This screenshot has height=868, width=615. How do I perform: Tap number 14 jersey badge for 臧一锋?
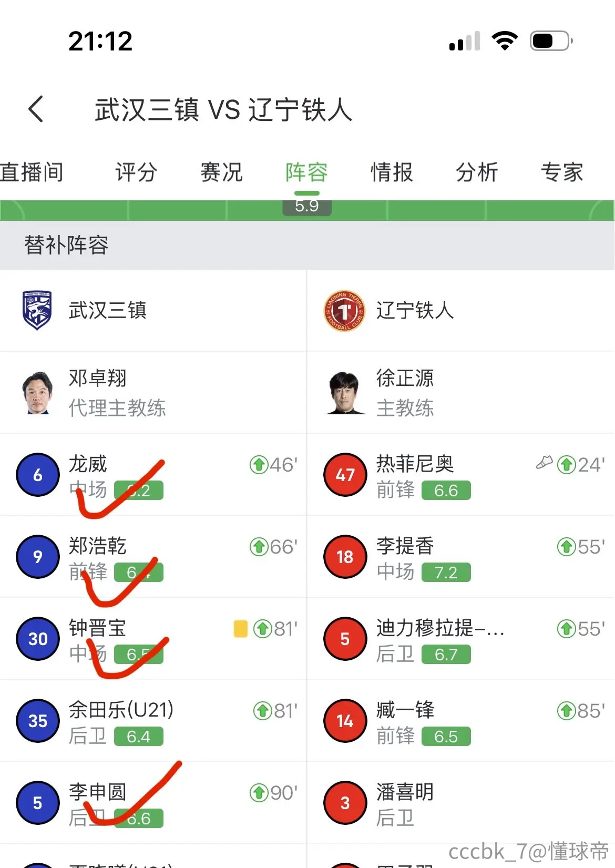[345, 721]
